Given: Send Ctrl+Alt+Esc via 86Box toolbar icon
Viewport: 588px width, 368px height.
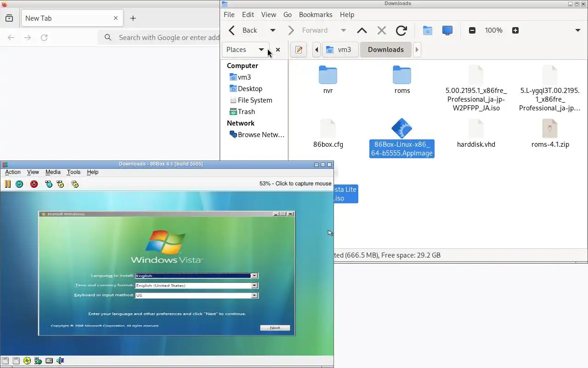Looking at the screenshot, I should 60,184.
